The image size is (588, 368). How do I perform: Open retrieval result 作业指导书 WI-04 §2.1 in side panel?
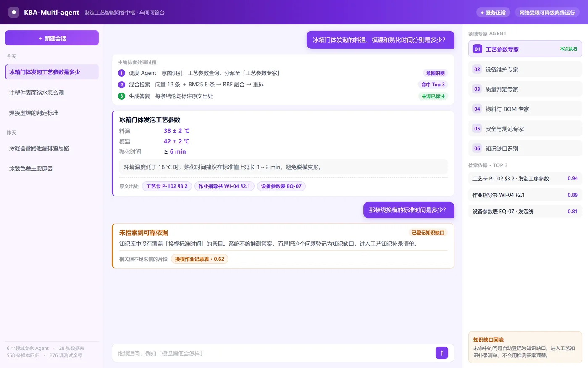point(525,195)
